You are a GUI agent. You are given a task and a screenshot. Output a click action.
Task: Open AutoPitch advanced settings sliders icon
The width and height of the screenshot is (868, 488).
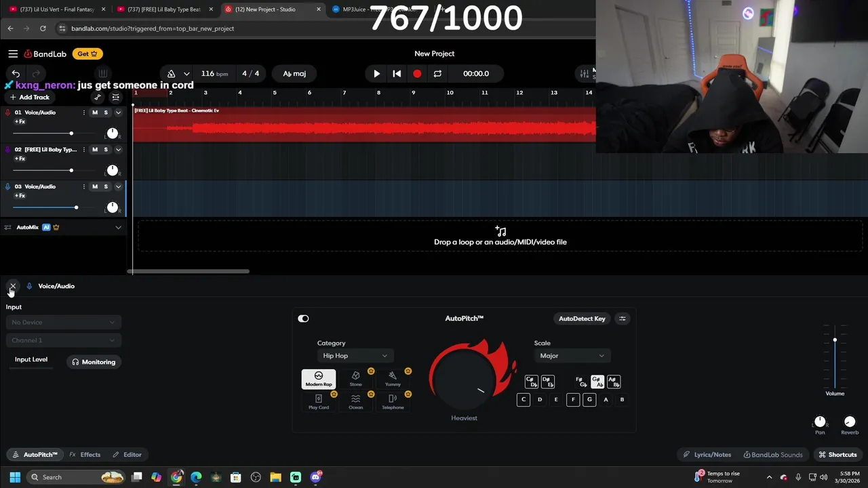(623, 319)
